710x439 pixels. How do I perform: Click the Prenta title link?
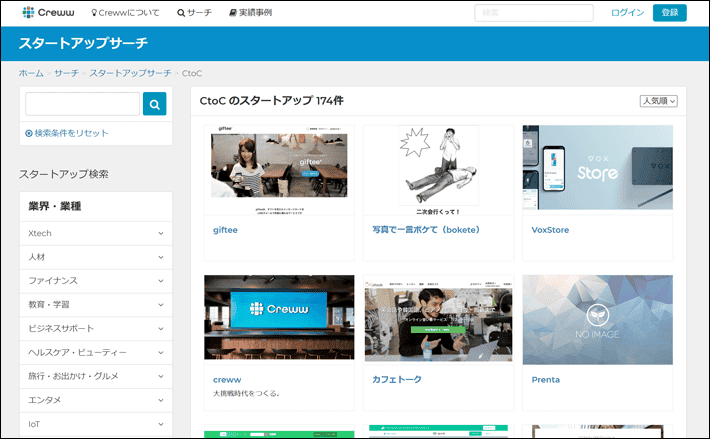(x=546, y=380)
